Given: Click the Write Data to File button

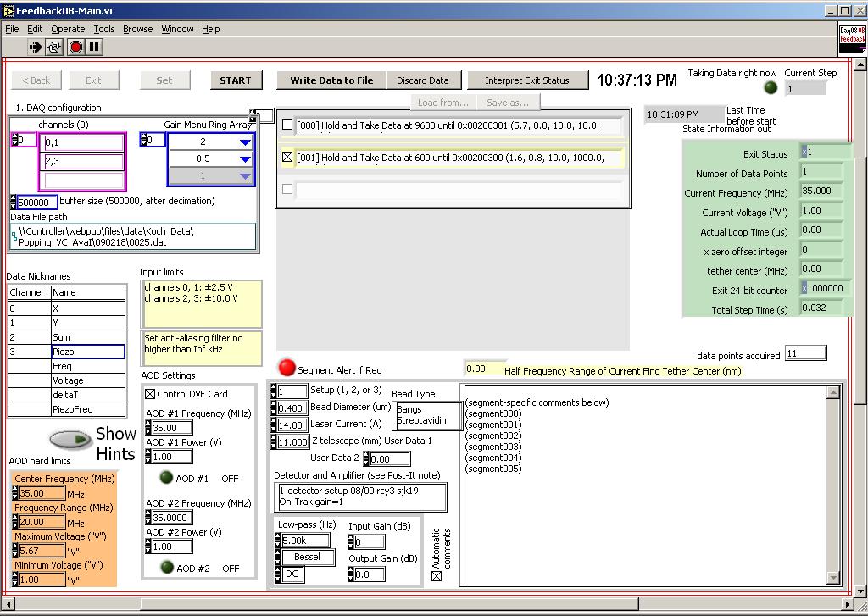Looking at the screenshot, I should tap(331, 80).
